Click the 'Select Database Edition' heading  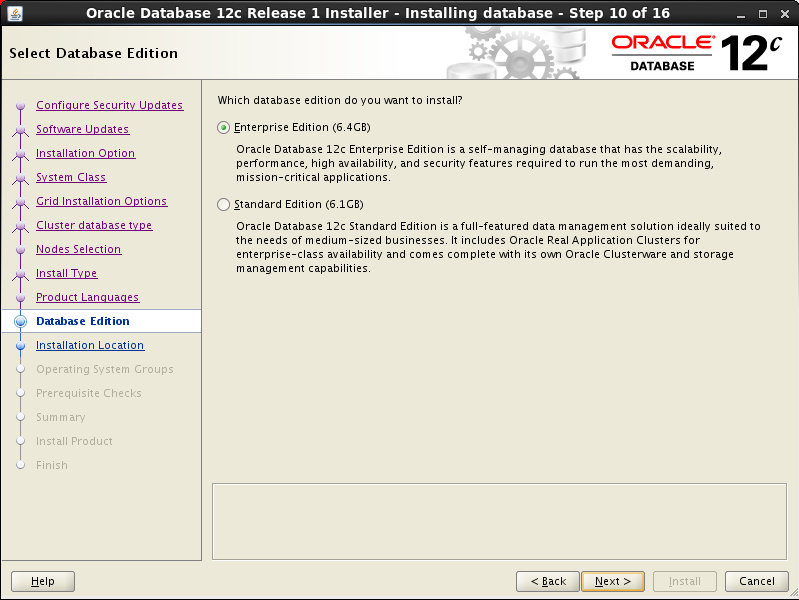93,53
